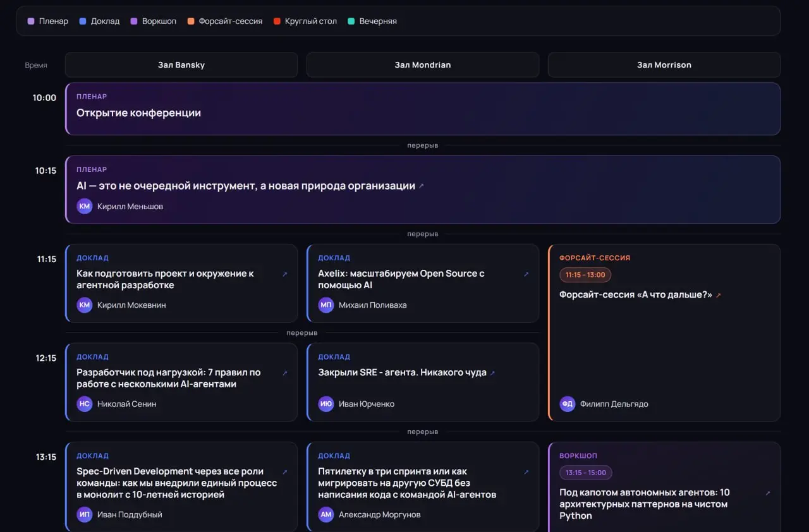The image size is (809, 532).
Task: Click the ИП avatar for Иван Поддубный
Action: (x=85, y=515)
